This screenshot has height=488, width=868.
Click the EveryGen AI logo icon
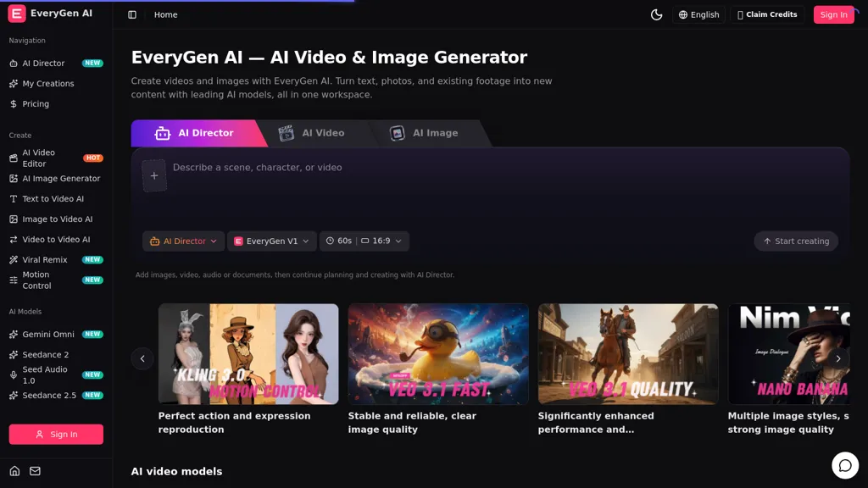[x=17, y=14]
